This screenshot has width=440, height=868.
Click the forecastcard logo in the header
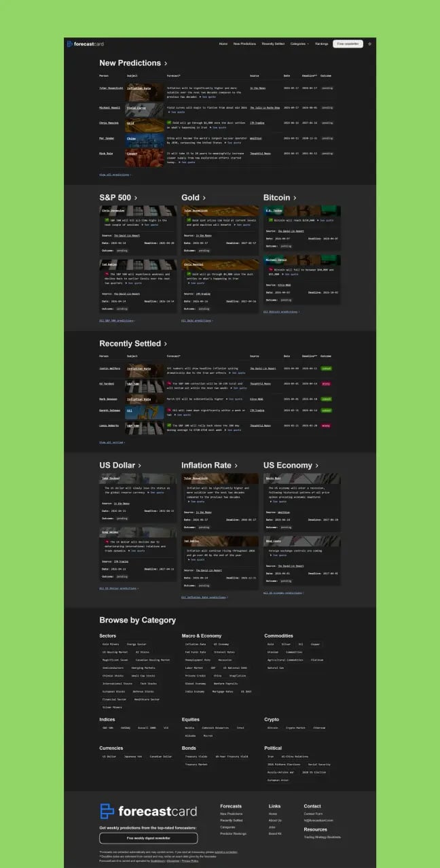click(x=84, y=44)
